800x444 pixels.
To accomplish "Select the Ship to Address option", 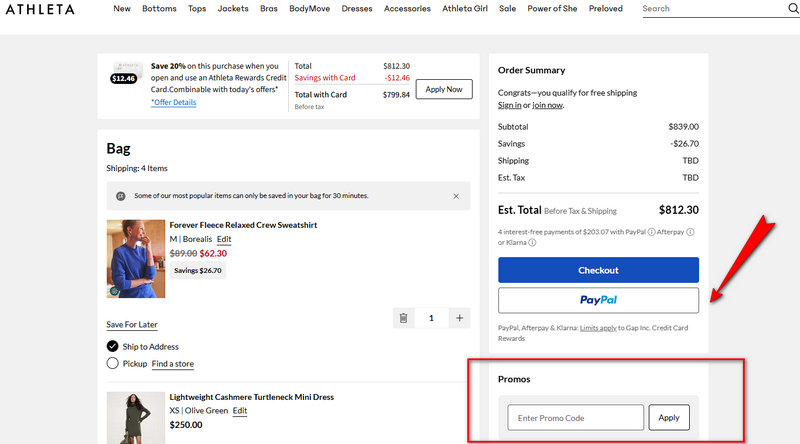I will (x=113, y=347).
